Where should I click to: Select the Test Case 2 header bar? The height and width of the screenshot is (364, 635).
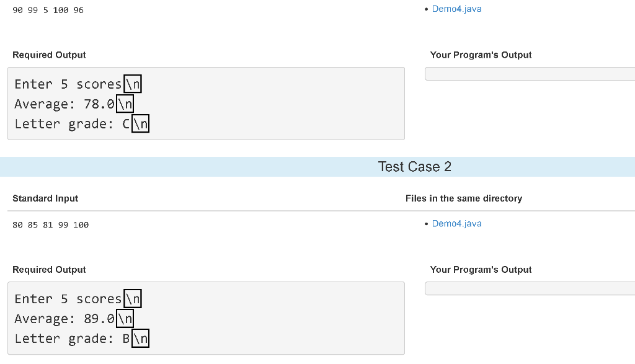point(415,166)
